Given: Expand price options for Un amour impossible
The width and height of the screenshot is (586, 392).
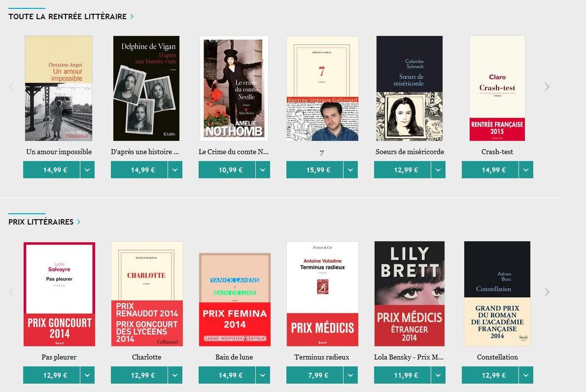Looking at the screenshot, I should pos(87,170).
